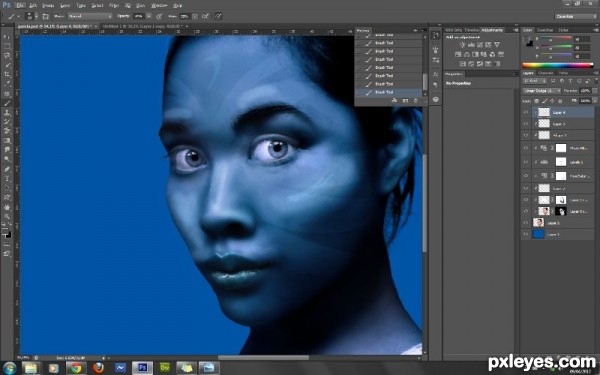
Task: Open Firefox from the Windows taskbar
Action: click(x=98, y=368)
